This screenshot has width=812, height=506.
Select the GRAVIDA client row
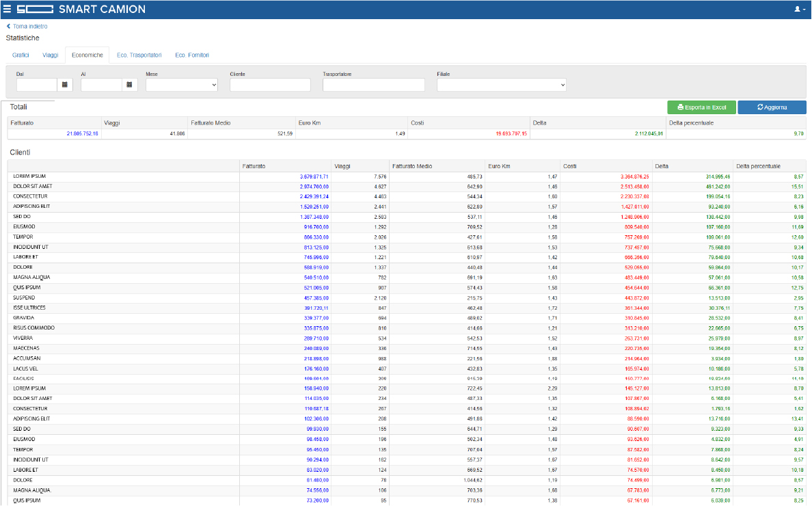coord(407,319)
